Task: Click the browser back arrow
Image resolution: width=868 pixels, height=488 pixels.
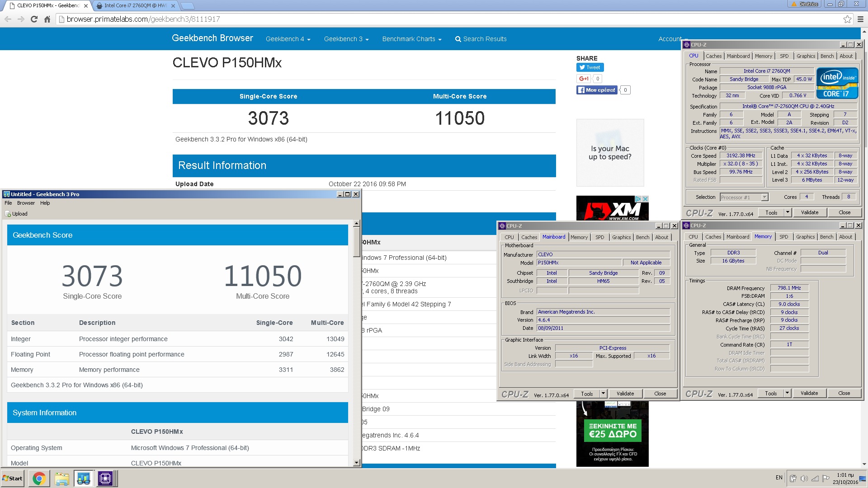Action: tap(8, 19)
